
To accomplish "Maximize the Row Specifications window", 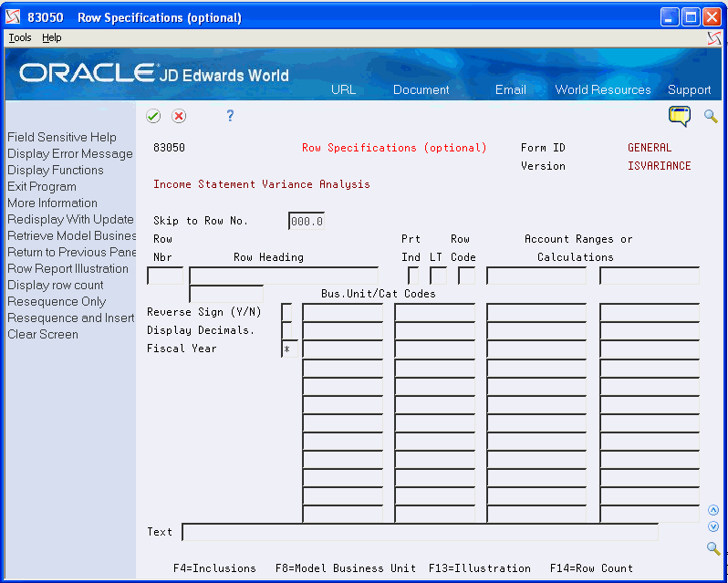I will pyautogui.click(x=691, y=17).
